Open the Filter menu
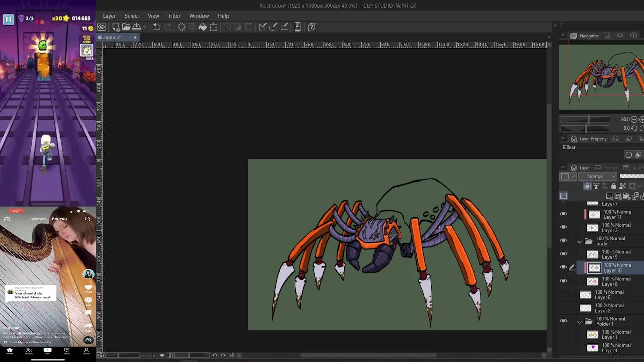Viewport: 644px width, 362px height. tap(174, 16)
